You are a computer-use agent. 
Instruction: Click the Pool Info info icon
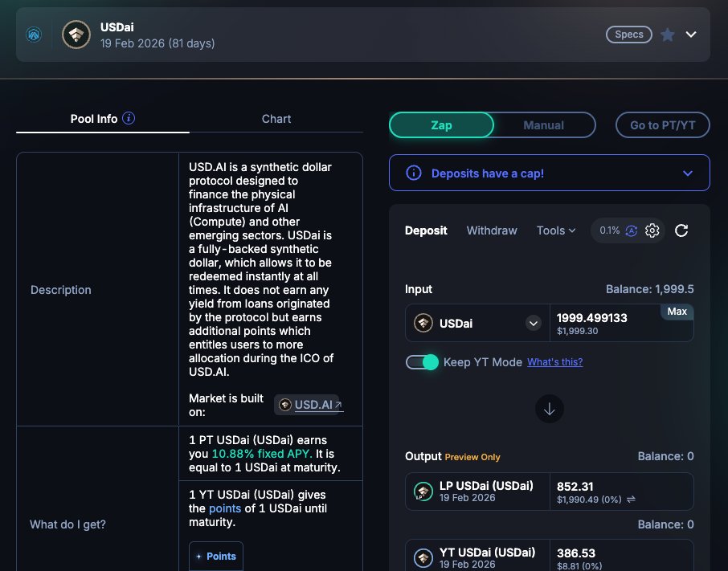click(x=129, y=118)
